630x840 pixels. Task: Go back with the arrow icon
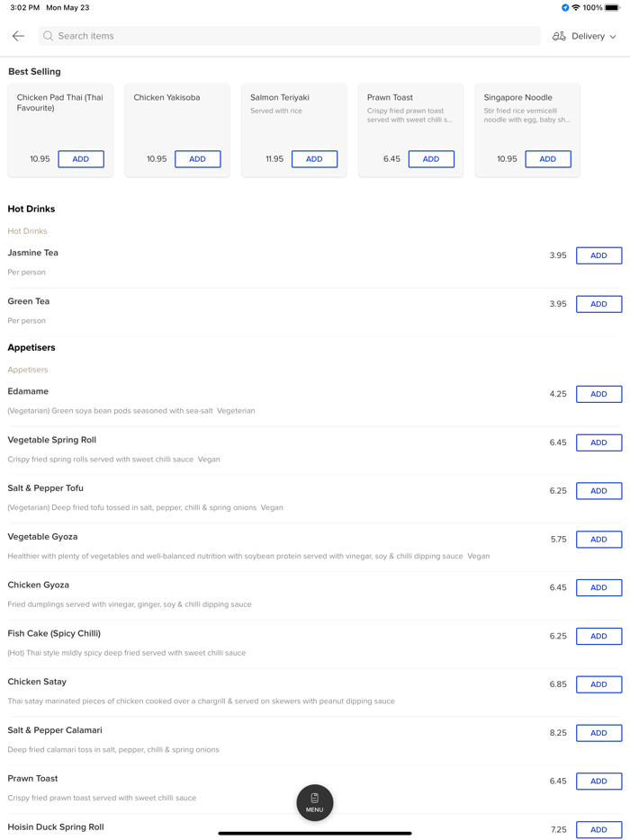(x=18, y=36)
